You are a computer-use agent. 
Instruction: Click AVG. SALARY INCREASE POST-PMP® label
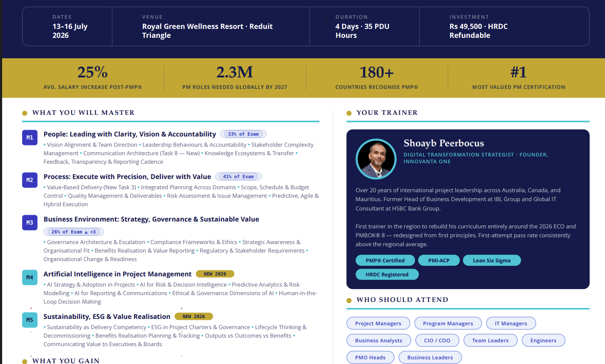[93, 87]
